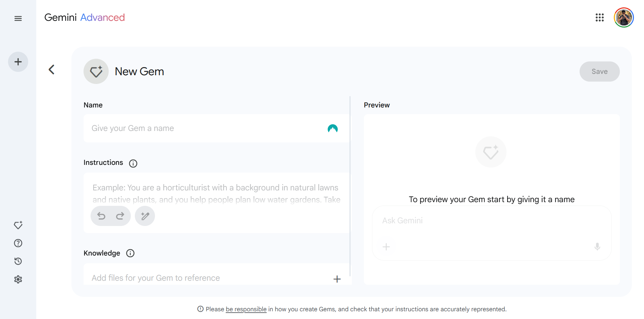Viewport: 644px width, 319px height.
Task: Click the Save button
Action: [x=599, y=72]
